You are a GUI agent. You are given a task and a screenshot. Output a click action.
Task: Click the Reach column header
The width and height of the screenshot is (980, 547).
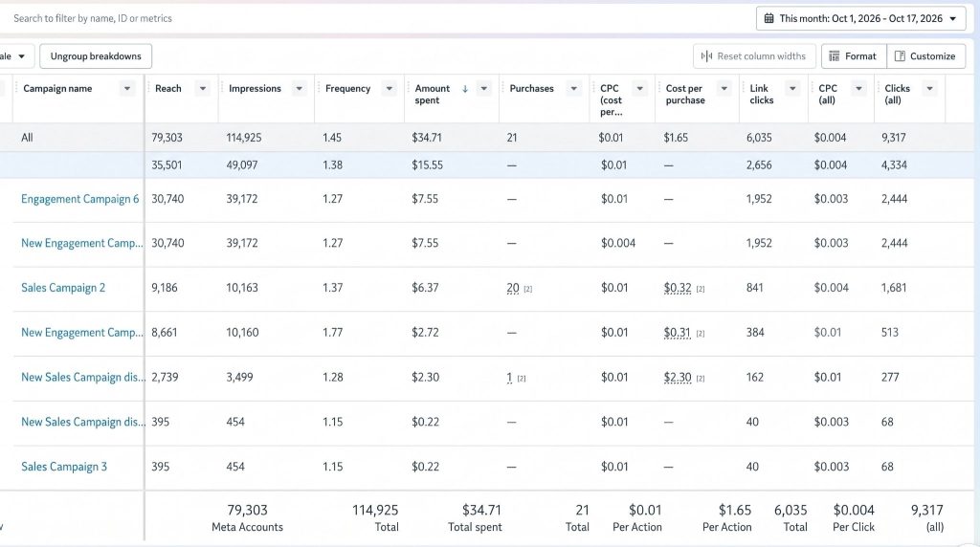(x=168, y=89)
